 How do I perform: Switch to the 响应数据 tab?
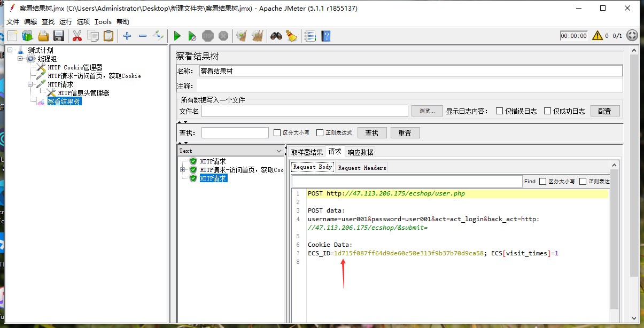[361, 152]
